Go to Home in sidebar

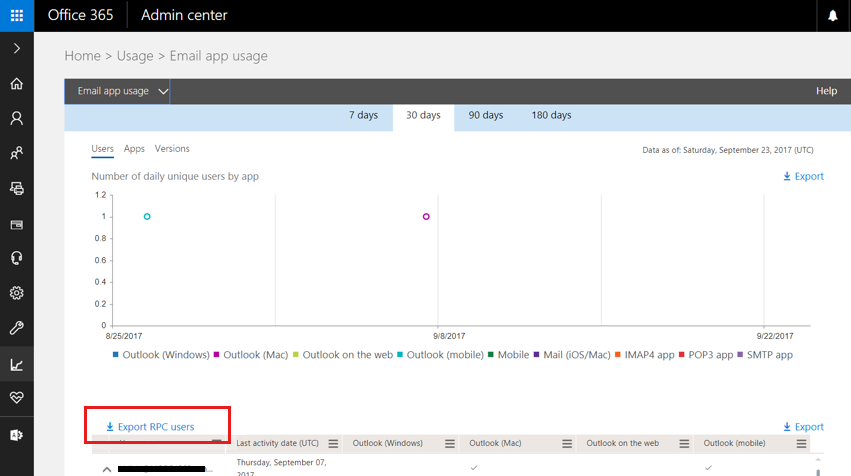17,84
